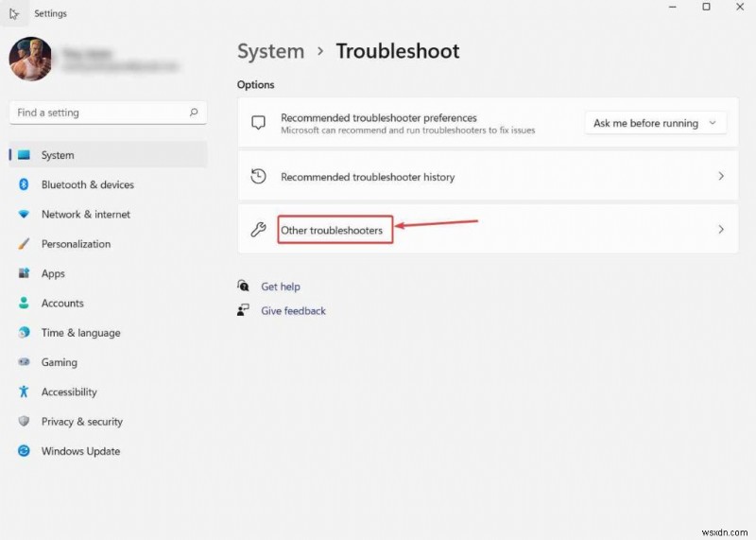Open Time & language settings

108,333
